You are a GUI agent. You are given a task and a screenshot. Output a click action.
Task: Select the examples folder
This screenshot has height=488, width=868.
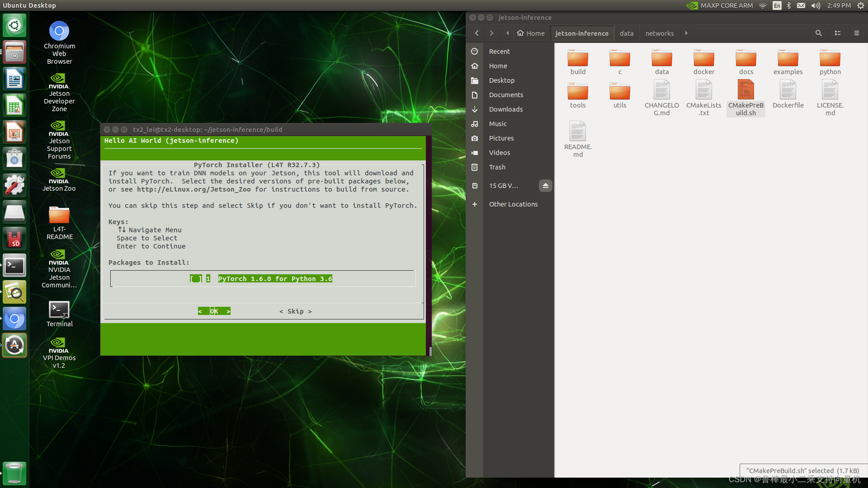point(788,62)
